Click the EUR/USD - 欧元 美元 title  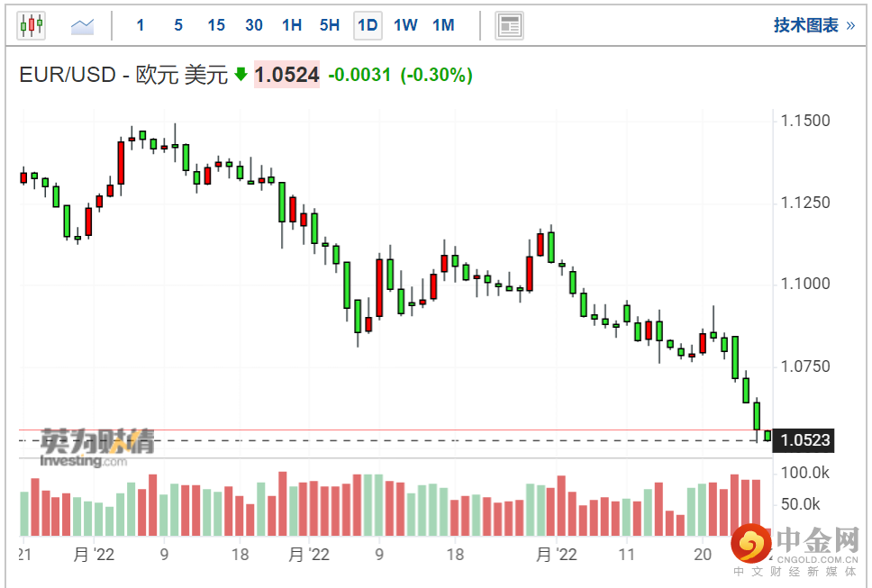pos(124,75)
